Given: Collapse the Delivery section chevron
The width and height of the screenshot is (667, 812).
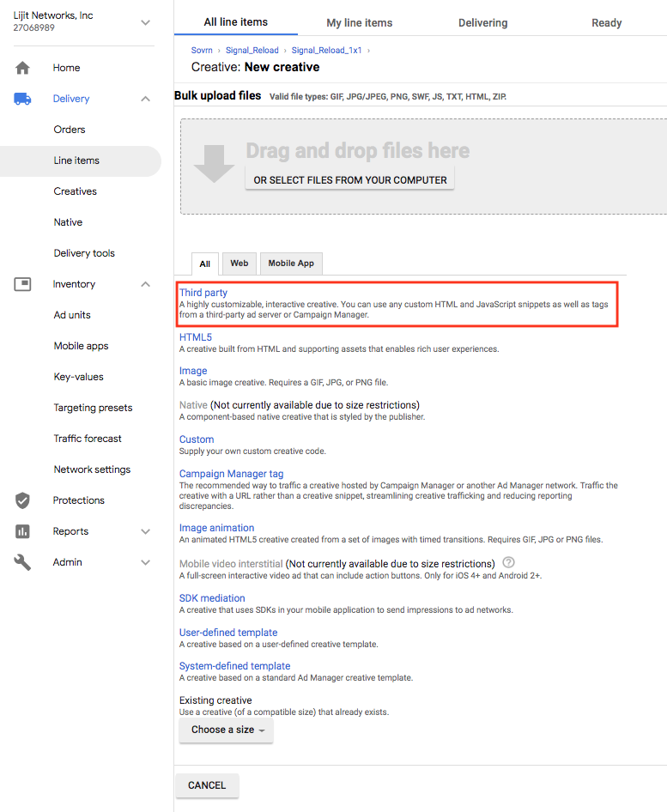Looking at the screenshot, I should pos(145,99).
